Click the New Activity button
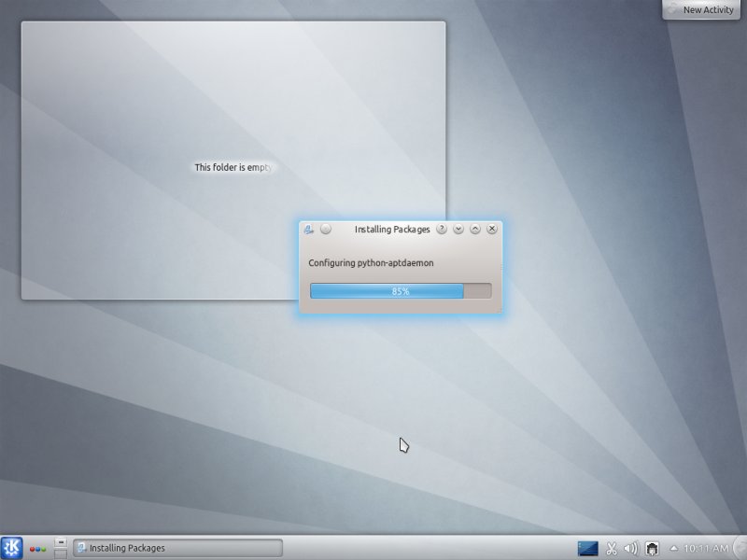The height and width of the screenshot is (560, 747). pyautogui.click(x=701, y=9)
